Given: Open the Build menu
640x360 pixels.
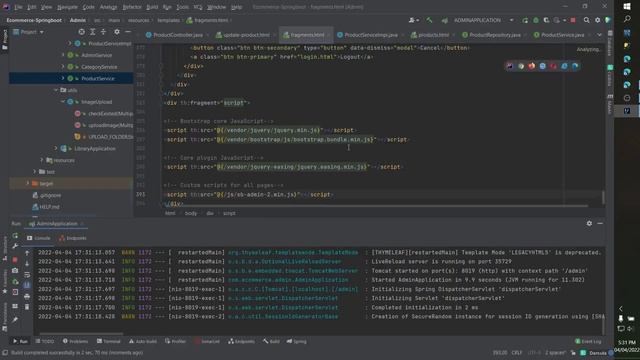Looking at the screenshot, I should point(152,7).
